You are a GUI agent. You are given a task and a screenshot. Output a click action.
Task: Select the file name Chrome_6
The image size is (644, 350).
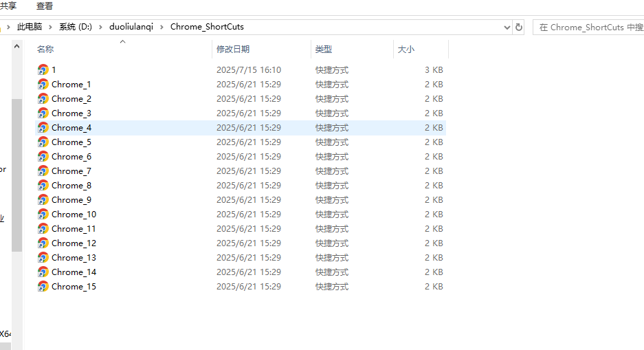point(71,157)
